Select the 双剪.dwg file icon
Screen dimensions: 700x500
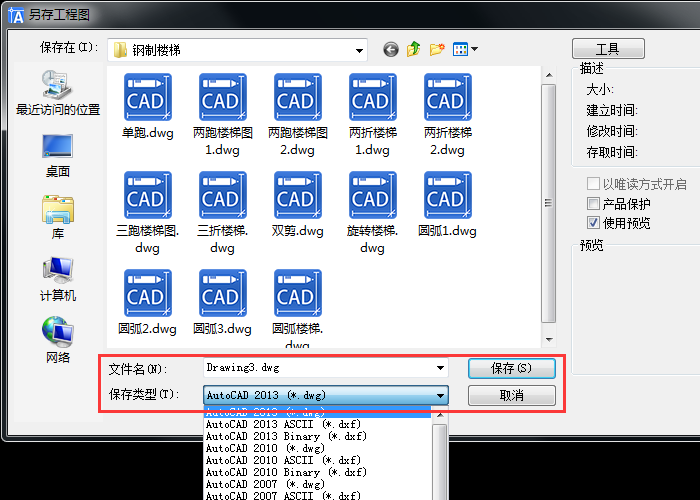pyautogui.click(x=298, y=195)
